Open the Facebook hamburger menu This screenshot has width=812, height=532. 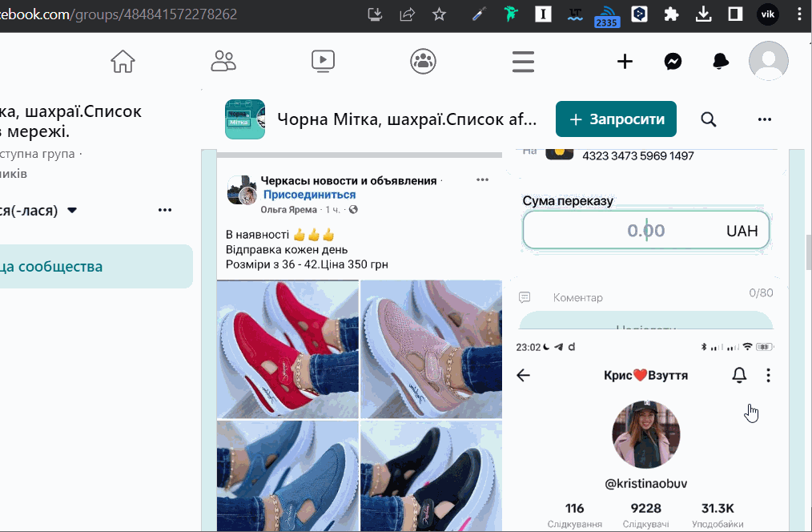tap(523, 61)
